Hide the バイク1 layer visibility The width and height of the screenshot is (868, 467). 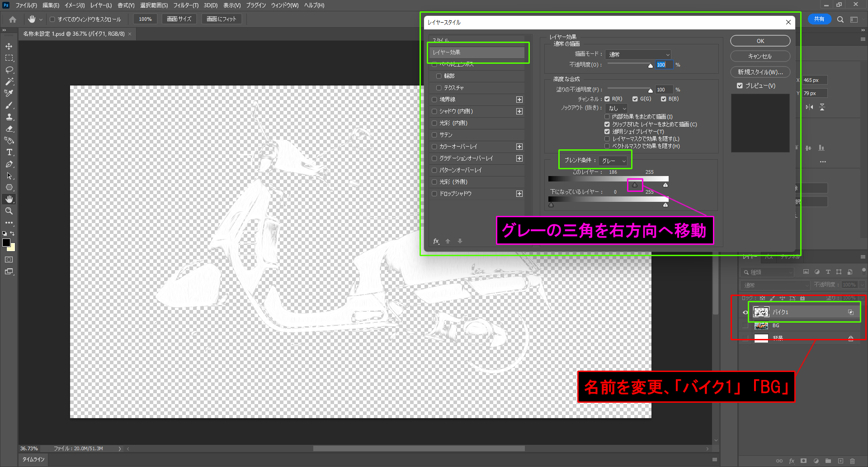[x=745, y=312]
